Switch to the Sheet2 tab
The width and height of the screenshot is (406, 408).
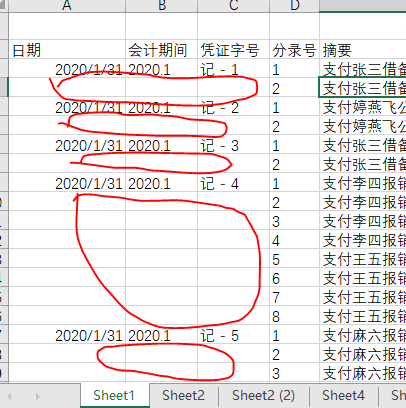[x=183, y=395]
